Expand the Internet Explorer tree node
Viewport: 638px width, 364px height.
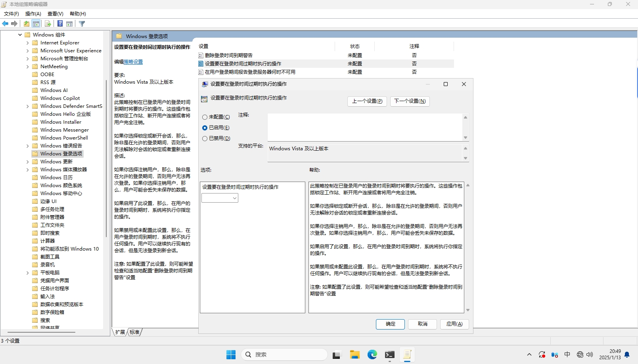pos(27,43)
